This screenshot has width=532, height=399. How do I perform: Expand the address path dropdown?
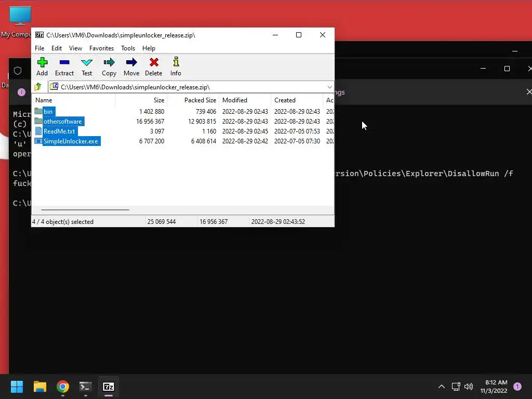(x=329, y=87)
